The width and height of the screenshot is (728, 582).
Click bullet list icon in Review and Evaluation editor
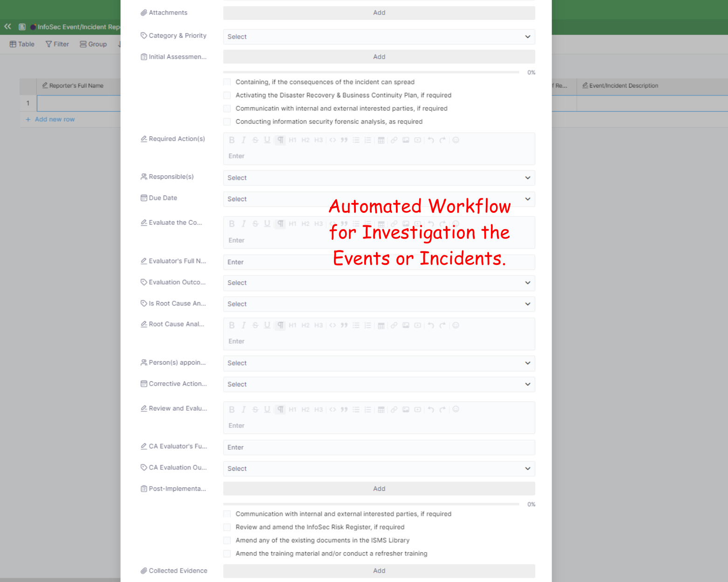(x=356, y=410)
